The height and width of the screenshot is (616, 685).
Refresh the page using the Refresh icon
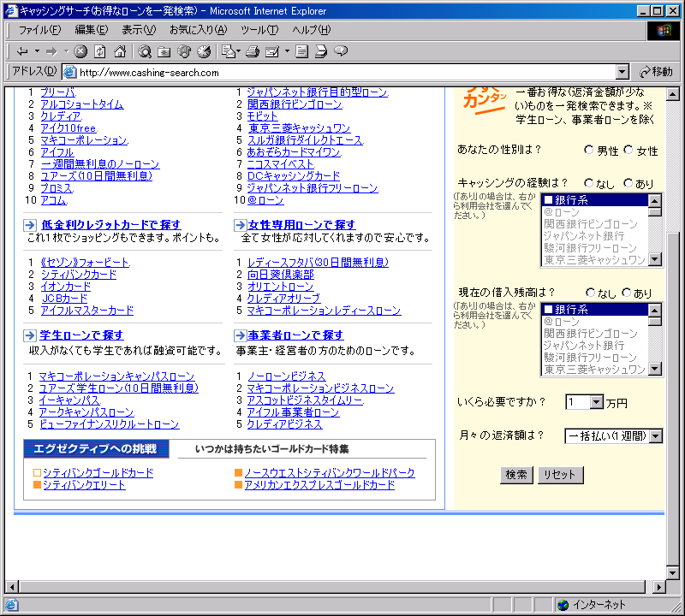100,51
